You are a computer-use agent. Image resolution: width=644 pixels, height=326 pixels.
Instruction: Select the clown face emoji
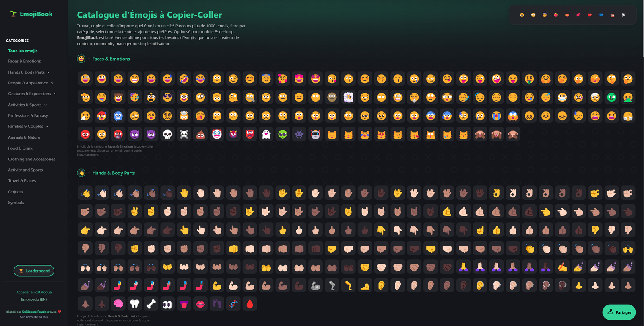(217, 134)
